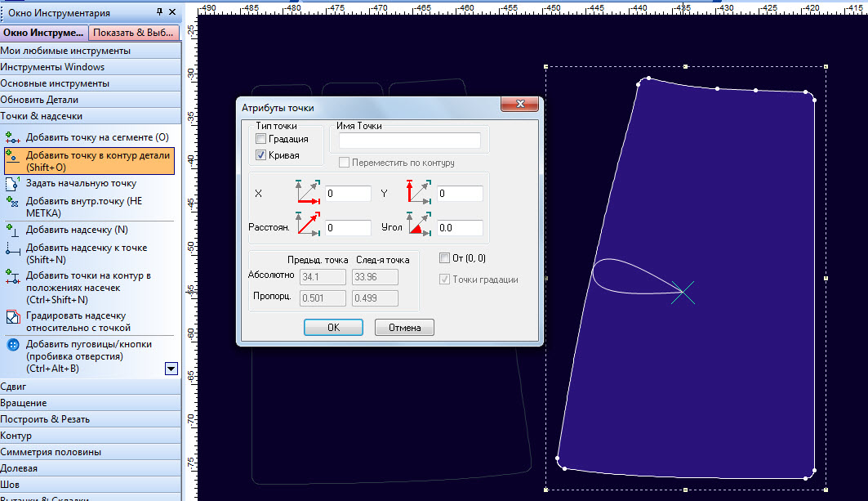Click the Y value input field
Screen dimensions: 868x501
pos(460,194)
